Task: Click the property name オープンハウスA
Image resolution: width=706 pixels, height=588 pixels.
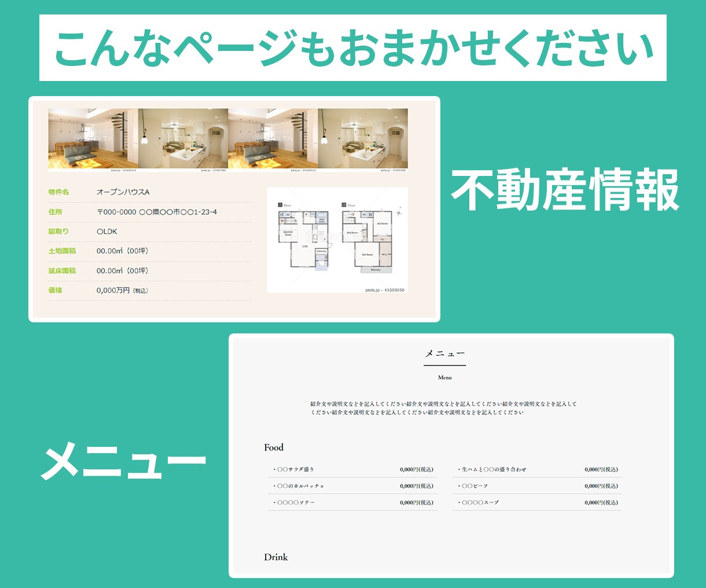Action: pyautogui.click(x=123, y=192)
